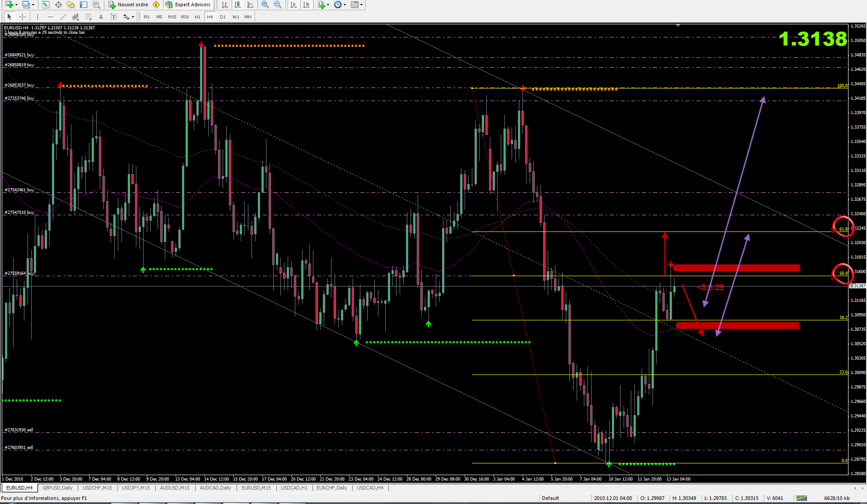
Task: Select the Fibonacci retracement tool
Action: tap(89, 17)
